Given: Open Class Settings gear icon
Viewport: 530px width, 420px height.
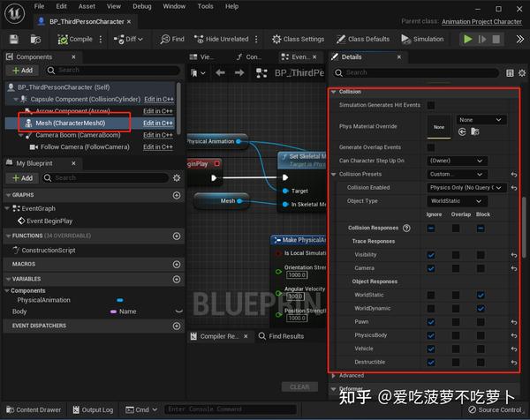Looking at the screenshot, I should (x=276, y=39).
